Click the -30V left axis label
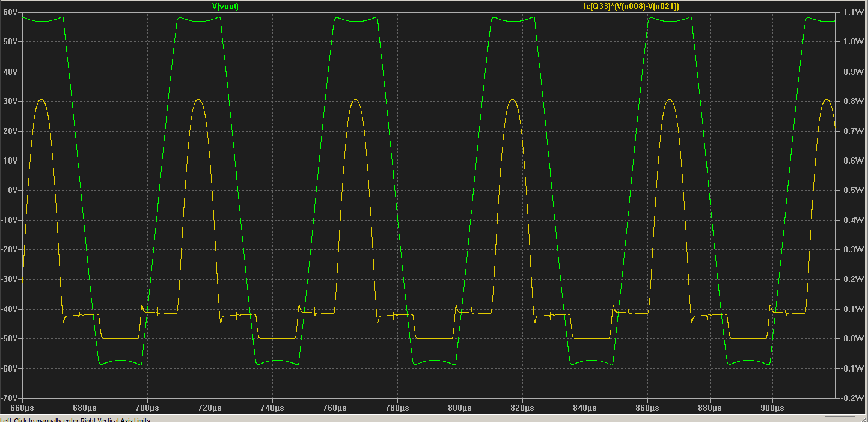Image resolution: width=868 pixels, height=422 pixels. [11, 280]
